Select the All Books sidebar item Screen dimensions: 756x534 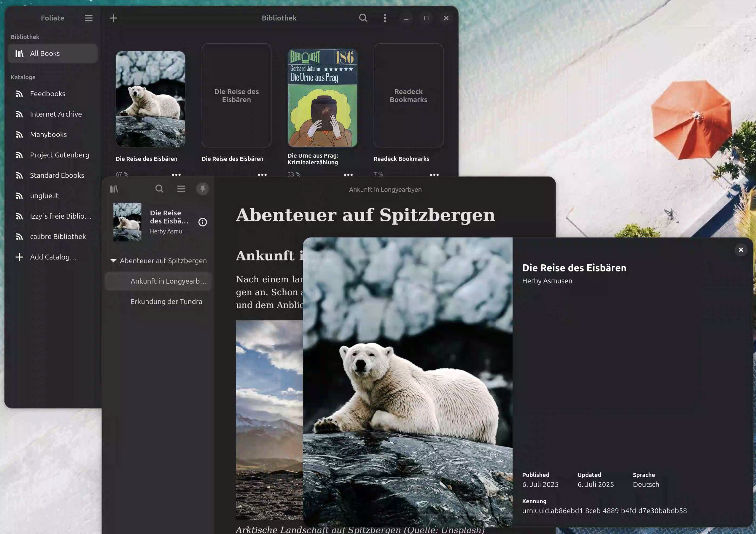[x=53, y=54]
